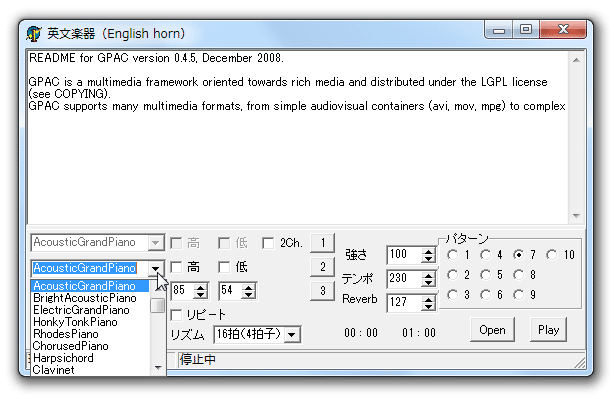Screen dimensions: 614x399
Task: Click the 強さ value field showing 100
Action: coord(404,255)
